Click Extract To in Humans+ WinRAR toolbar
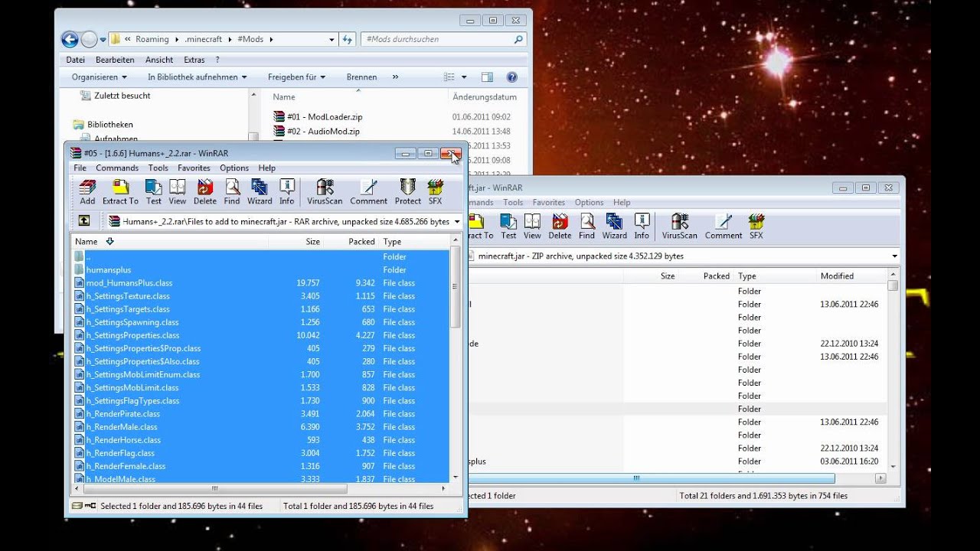 (120, 191)
